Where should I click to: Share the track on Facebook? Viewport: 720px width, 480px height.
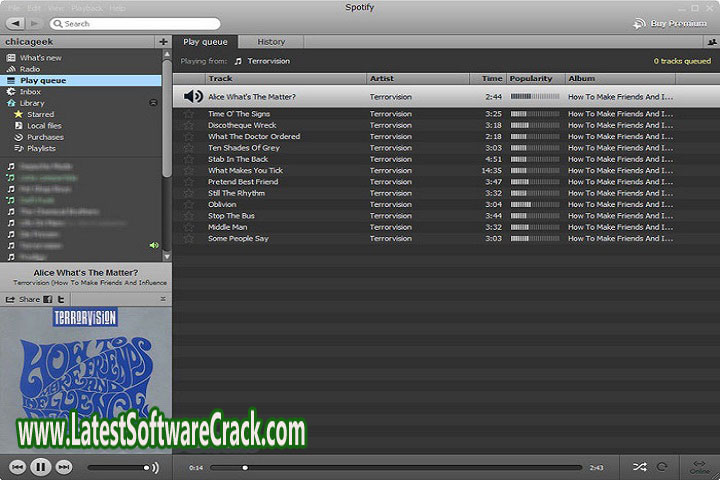[49, 299]
